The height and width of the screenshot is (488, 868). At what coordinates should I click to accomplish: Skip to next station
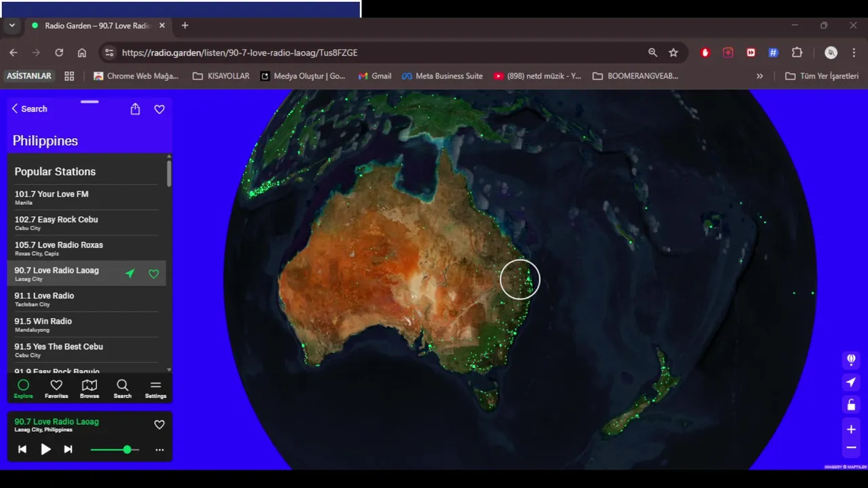[x=68, y=449]
